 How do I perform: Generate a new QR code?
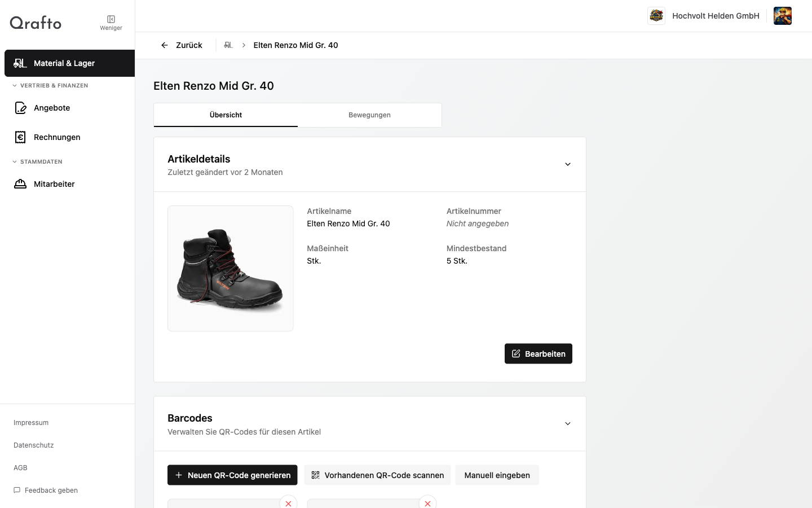click(232, 475)
